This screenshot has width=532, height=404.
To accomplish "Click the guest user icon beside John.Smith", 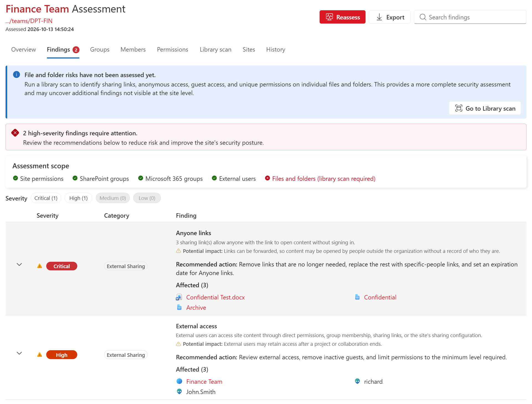I will tap(179, 392).
